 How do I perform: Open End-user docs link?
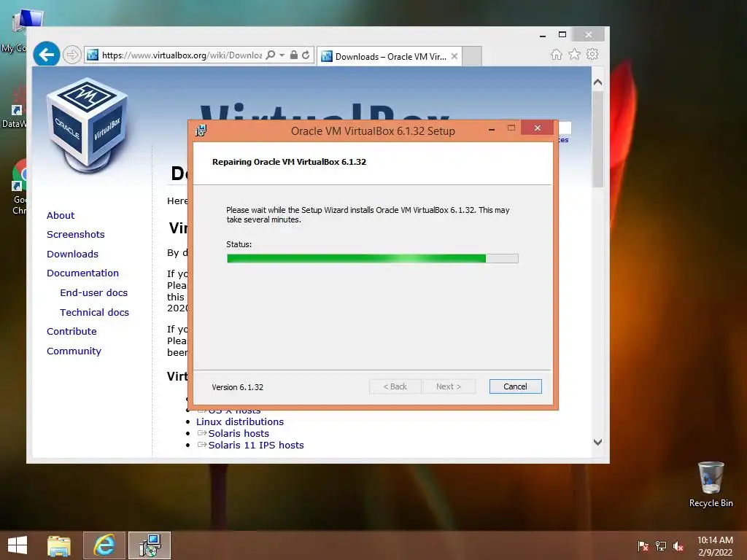pyautogui.click(x=94, y=292)
